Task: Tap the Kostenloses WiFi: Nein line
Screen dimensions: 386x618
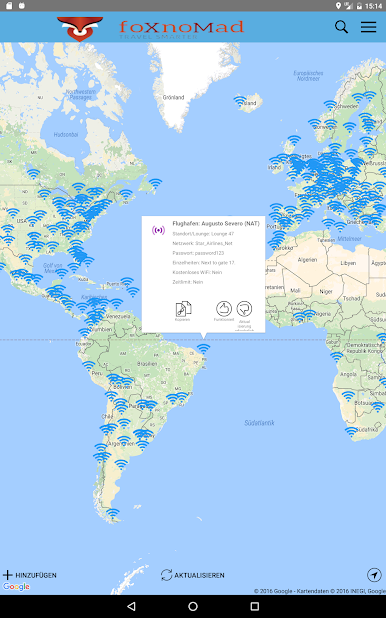Action: pos(197,272)
